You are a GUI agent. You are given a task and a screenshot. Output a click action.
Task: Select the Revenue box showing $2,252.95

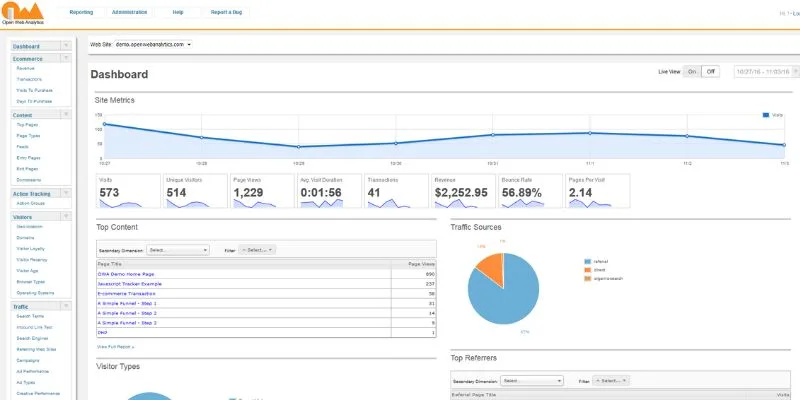464,191
